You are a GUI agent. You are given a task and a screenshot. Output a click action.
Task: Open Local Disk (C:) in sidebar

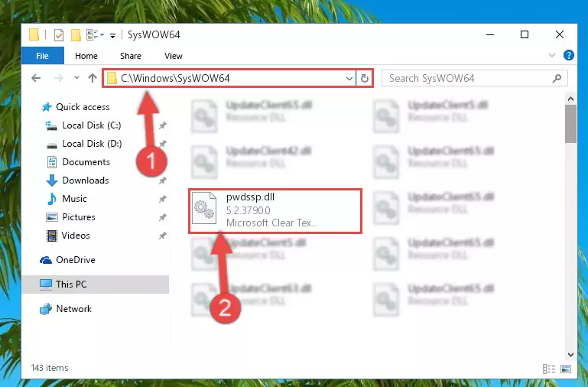83,125
